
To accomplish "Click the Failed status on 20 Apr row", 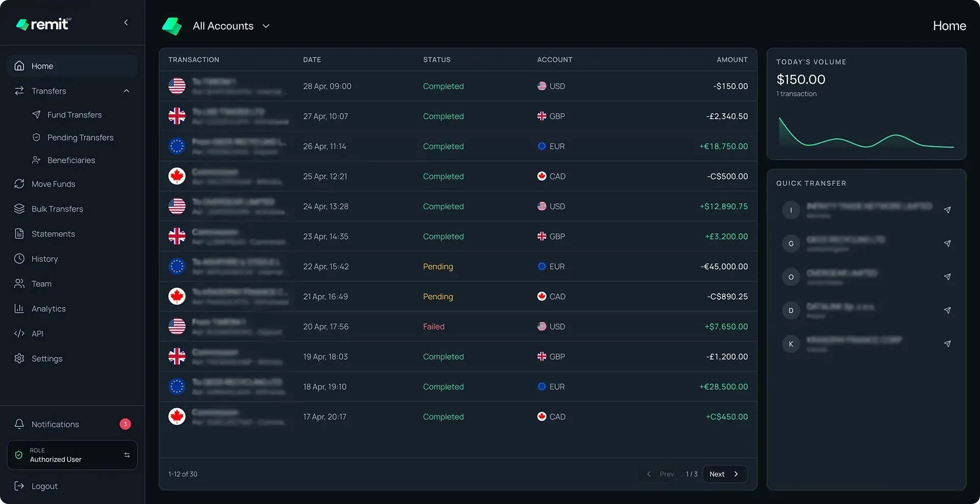I will (x=434, y=326).
